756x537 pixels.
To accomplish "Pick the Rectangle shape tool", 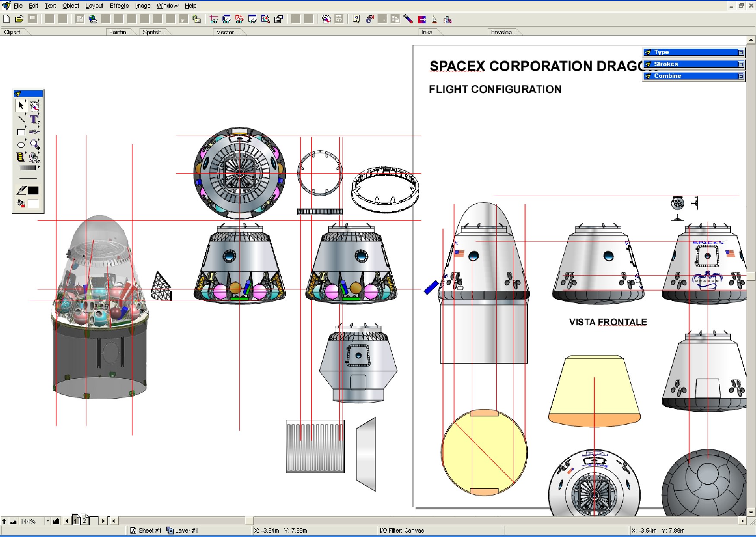I will pyautogui.click(x=21, y=132).
